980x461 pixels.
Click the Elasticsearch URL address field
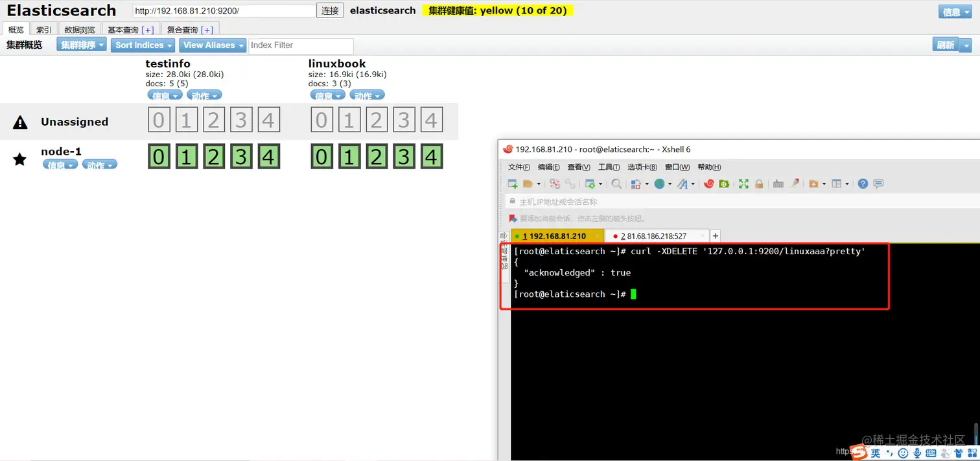tap(224, 11)
